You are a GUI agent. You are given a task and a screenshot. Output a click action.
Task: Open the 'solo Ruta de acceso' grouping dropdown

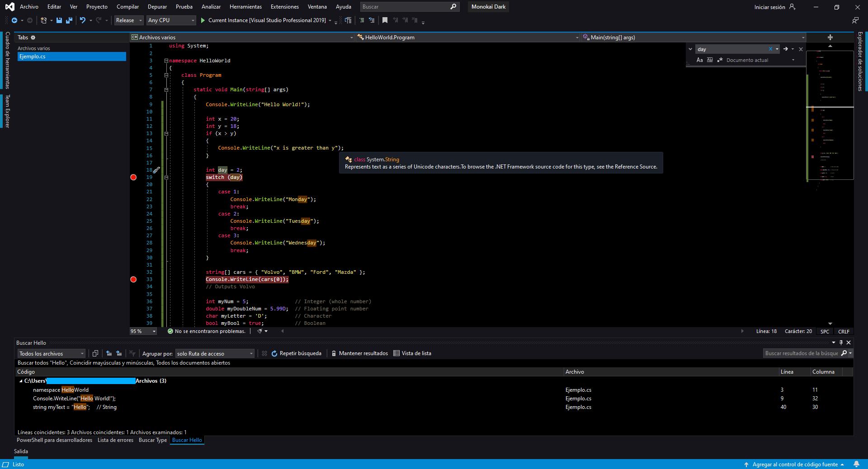pyautogui.click(x=215, y=353)
